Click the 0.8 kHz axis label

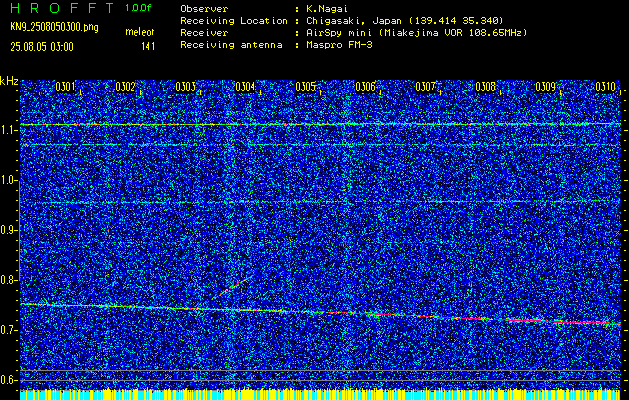click(x=7, y=280)
